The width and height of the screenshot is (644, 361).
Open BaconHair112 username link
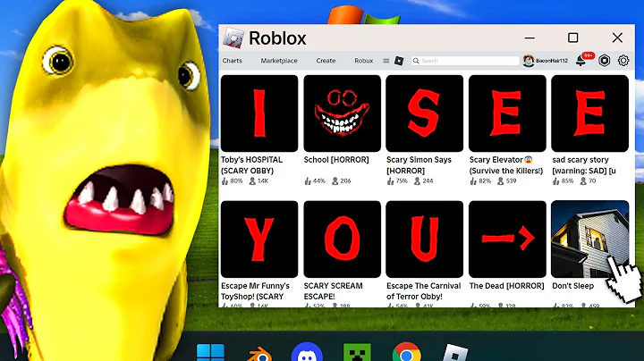552,61
